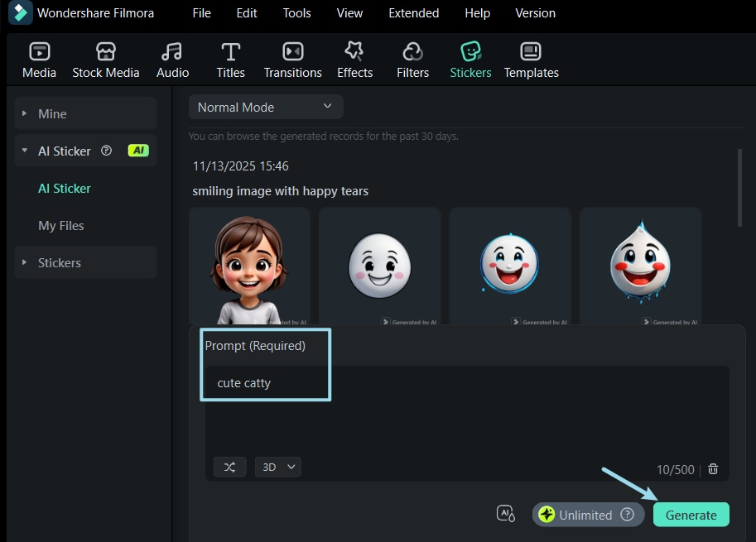The image size is (756, 542).
Task: Click the Generate button
Action: pyautogui.click(x=691, y=514)
